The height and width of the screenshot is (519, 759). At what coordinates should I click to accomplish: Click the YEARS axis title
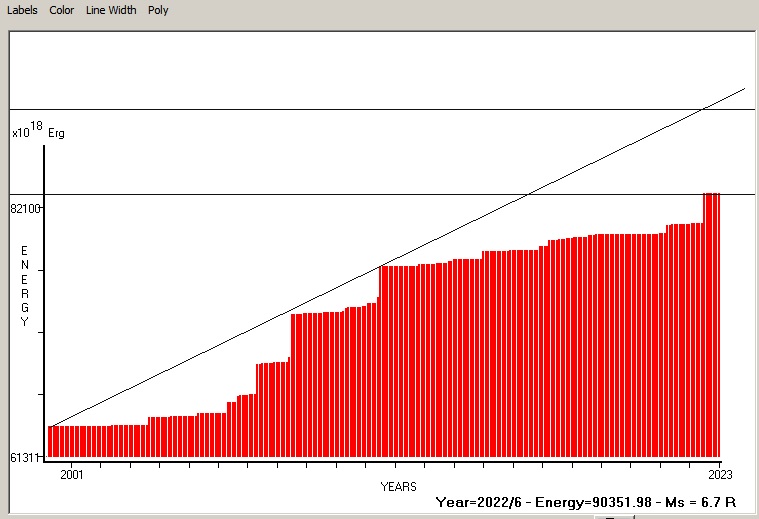(399, 486)
